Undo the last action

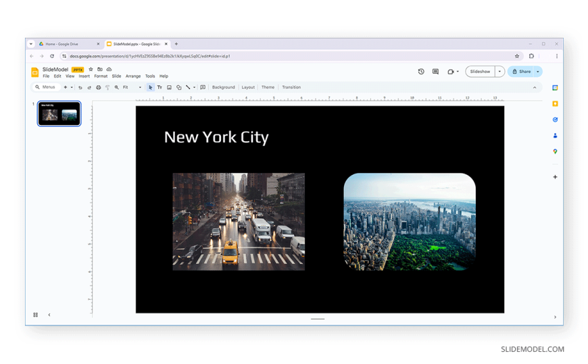pyautogui.click(x=80, y=87)
